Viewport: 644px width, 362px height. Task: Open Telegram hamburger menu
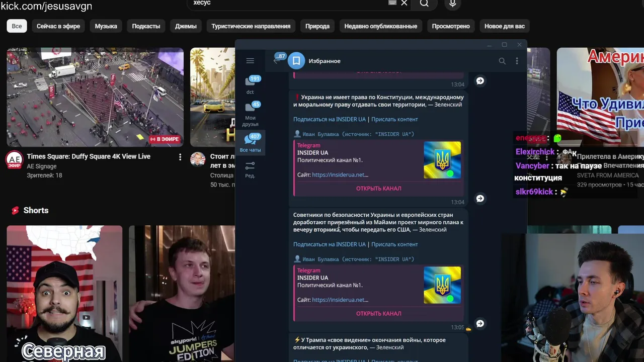[250, 61]
